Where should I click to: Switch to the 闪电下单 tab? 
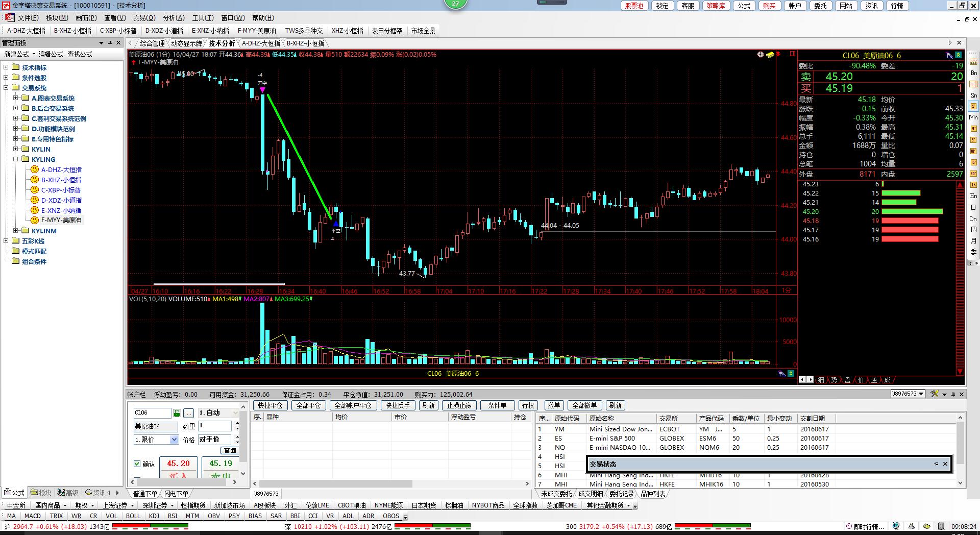[x=177, y=494]
